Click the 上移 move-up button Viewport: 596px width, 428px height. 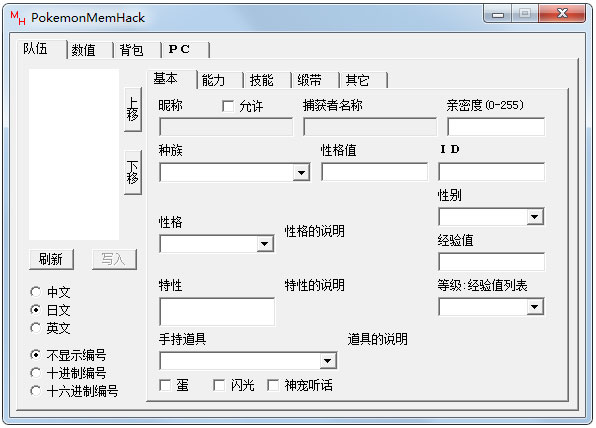point(133,109)
